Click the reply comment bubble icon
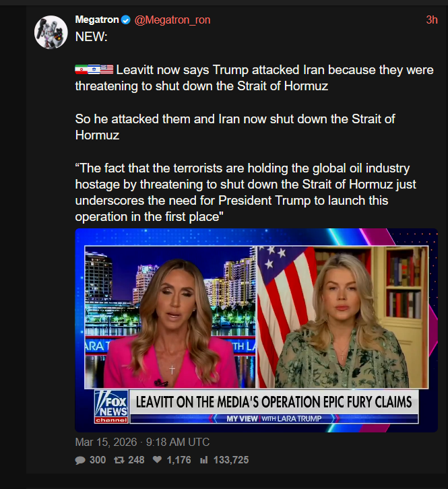Viewport: 448px width, 489px height. [x=80, y=460]
